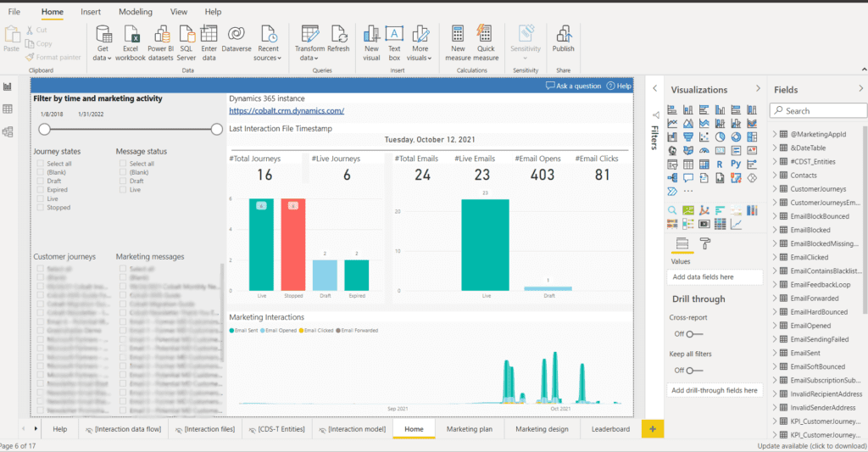This screenshot has height=452, width=868.
Task: Check Live under Journey states
Action: [41, 198]
